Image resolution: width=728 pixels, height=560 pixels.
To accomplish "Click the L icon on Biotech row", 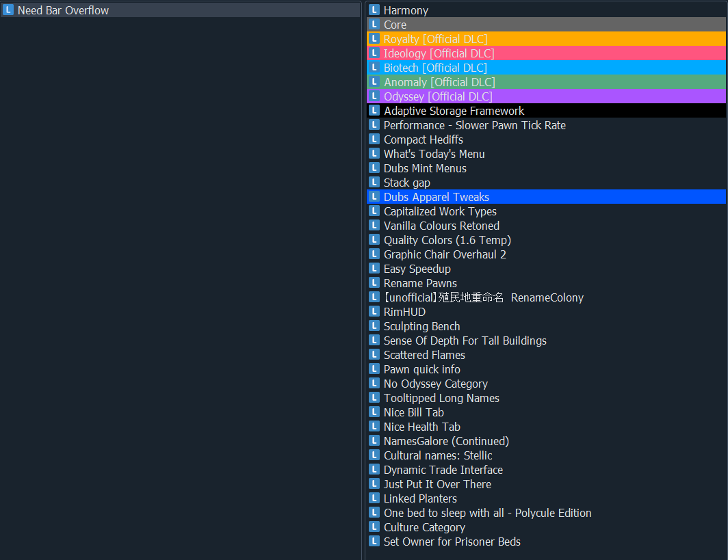I will pyautogui.click(x=374, y=67).
